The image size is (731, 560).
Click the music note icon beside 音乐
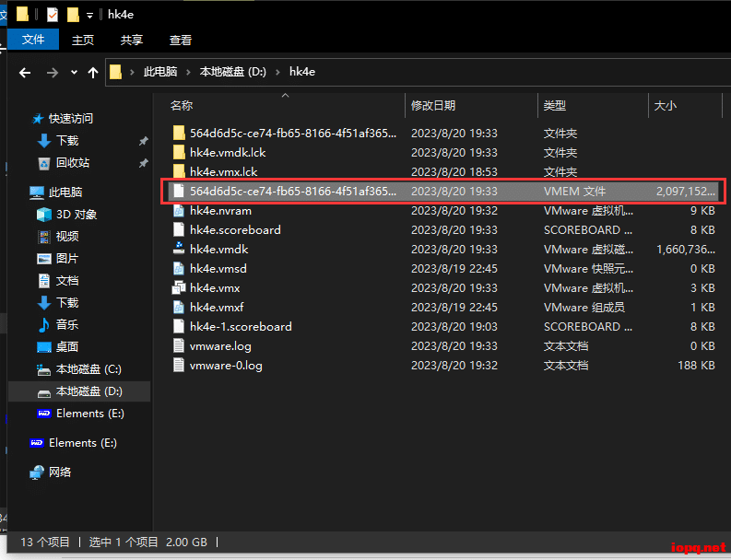point(44,325)
